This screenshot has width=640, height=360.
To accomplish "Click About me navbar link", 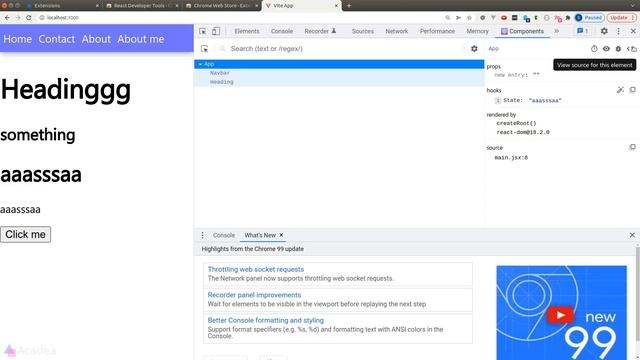I will coord(141,39).
